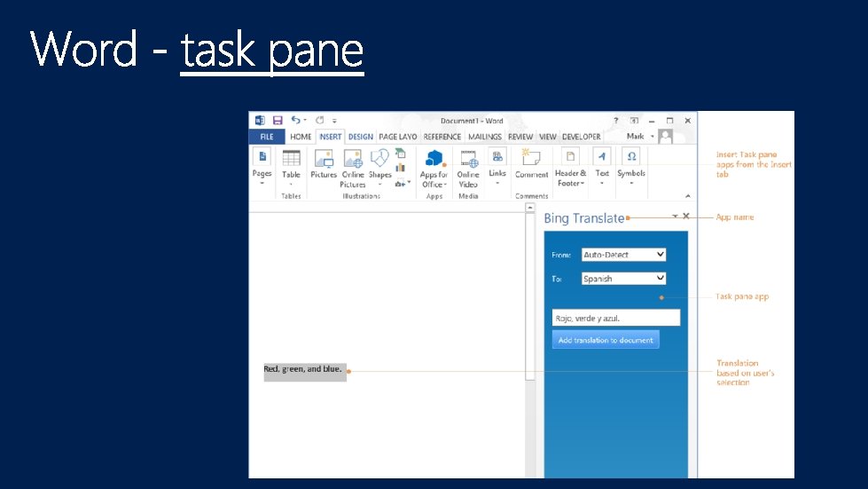This screenshot has width=868, height=489.
Task: Click the Redo/Repeat icon in the Quick Access Toolbar
Action: click(319, 120)
